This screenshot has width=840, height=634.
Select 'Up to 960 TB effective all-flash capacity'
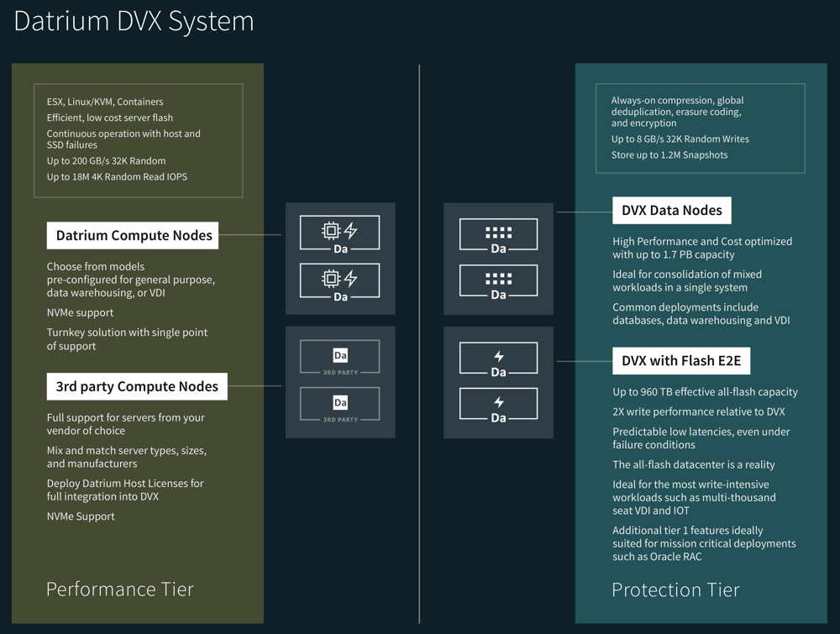(705, 392)
